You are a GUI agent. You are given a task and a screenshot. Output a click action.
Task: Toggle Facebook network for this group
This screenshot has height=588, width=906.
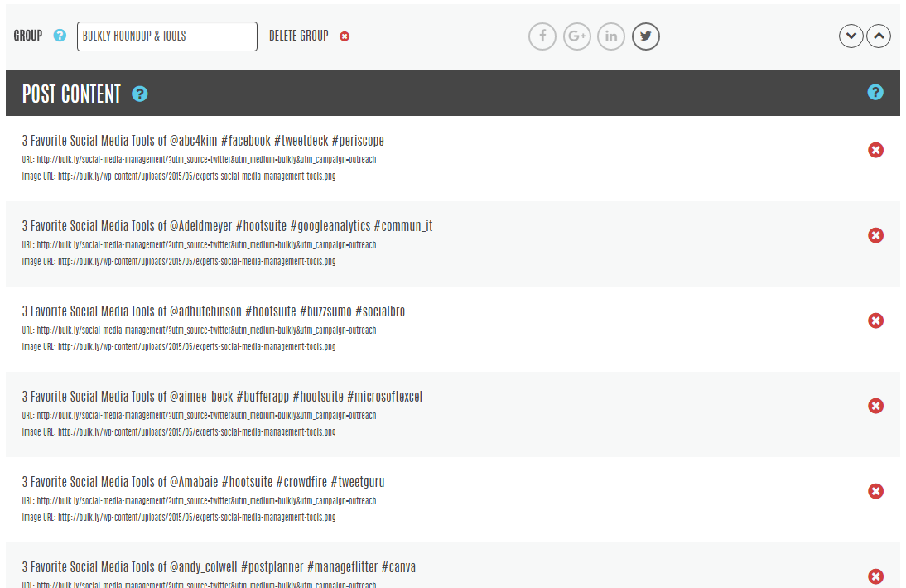542,36
